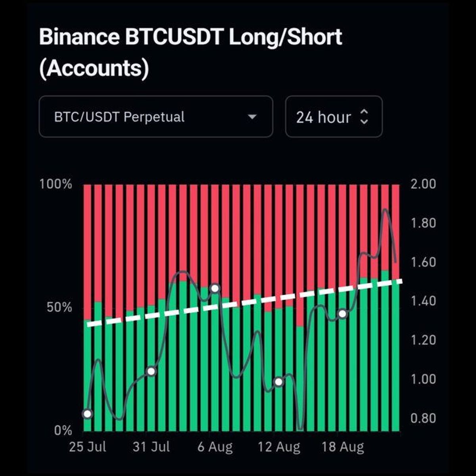Select the ratio marker above 31 Jul

(x=151, y=372)
